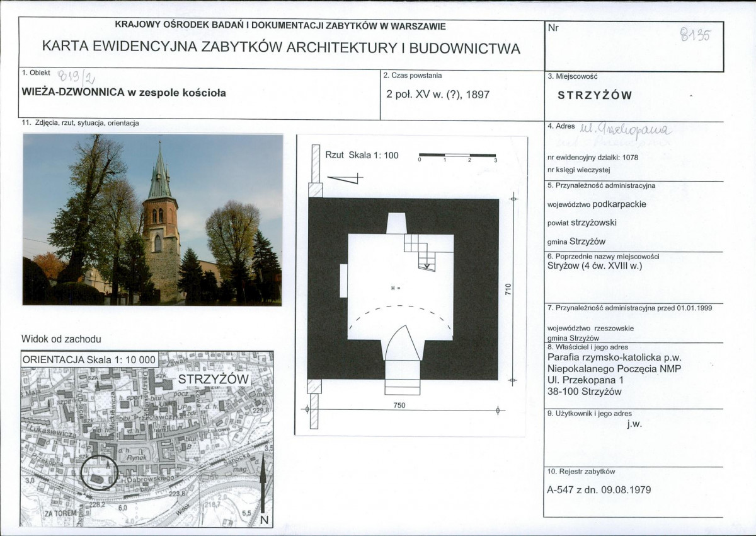Click the handwritten note '819/2'
Image resolution: width=756 pixels, height=536 pixels.
click(76, 78)
